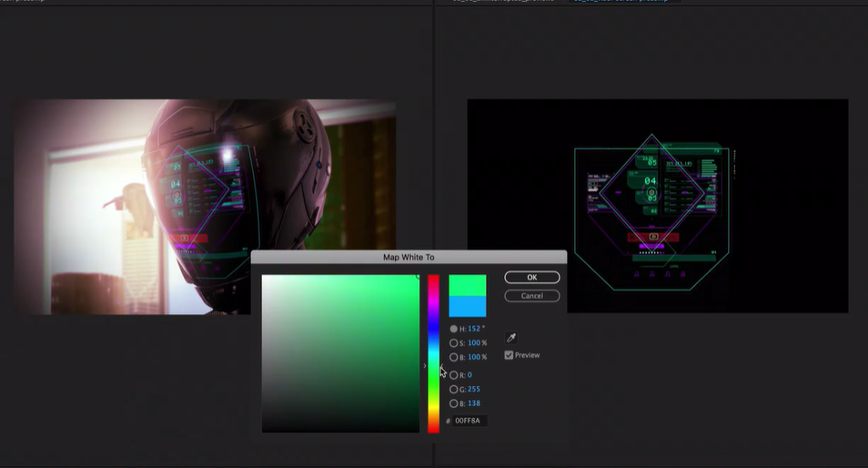Select the B brightness radio button

(x=453, y=357)
